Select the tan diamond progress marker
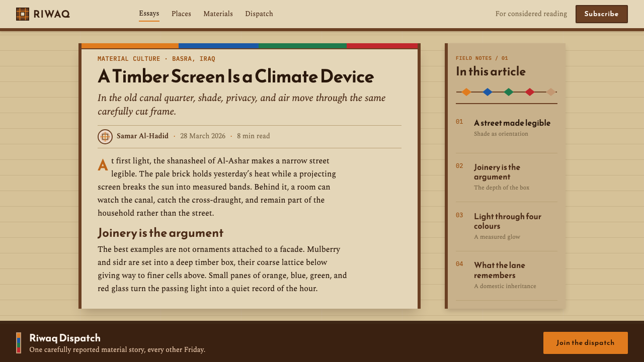Viewport: 644px width, 362px height. click(x=551, y=92)
